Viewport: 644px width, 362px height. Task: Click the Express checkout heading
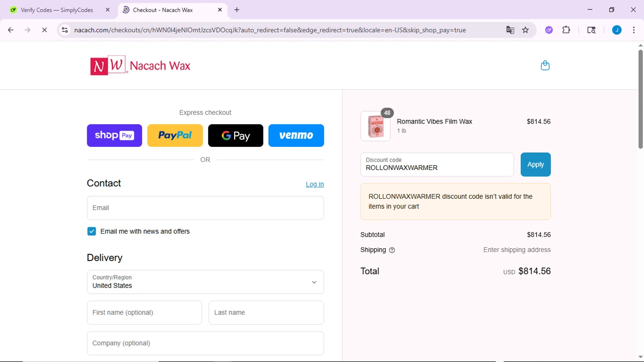(205, 113)
